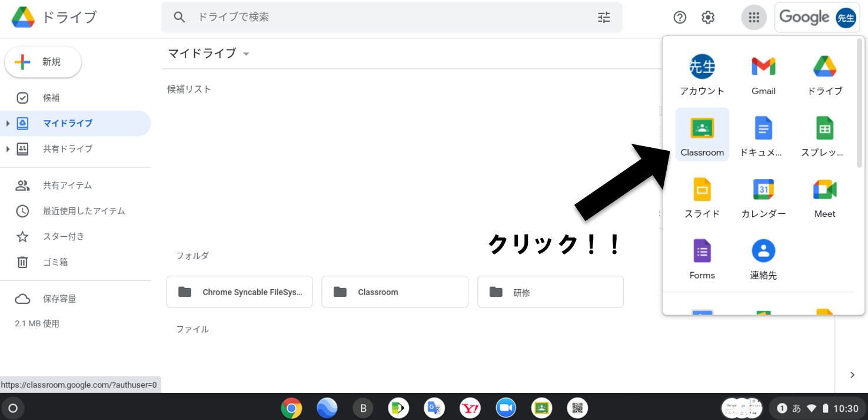
Task: Launch the スプレッドシート (Sheets) app
Action: coord(824,134)
